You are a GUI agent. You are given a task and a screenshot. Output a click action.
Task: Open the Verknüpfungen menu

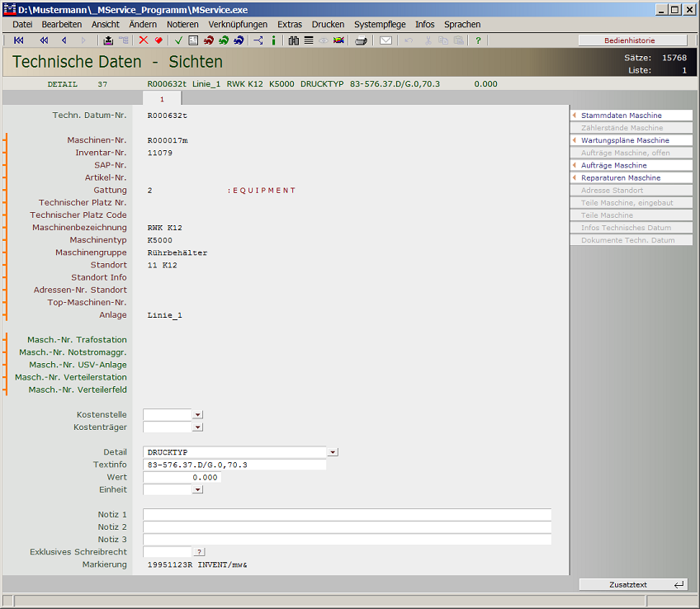(238, 25)
